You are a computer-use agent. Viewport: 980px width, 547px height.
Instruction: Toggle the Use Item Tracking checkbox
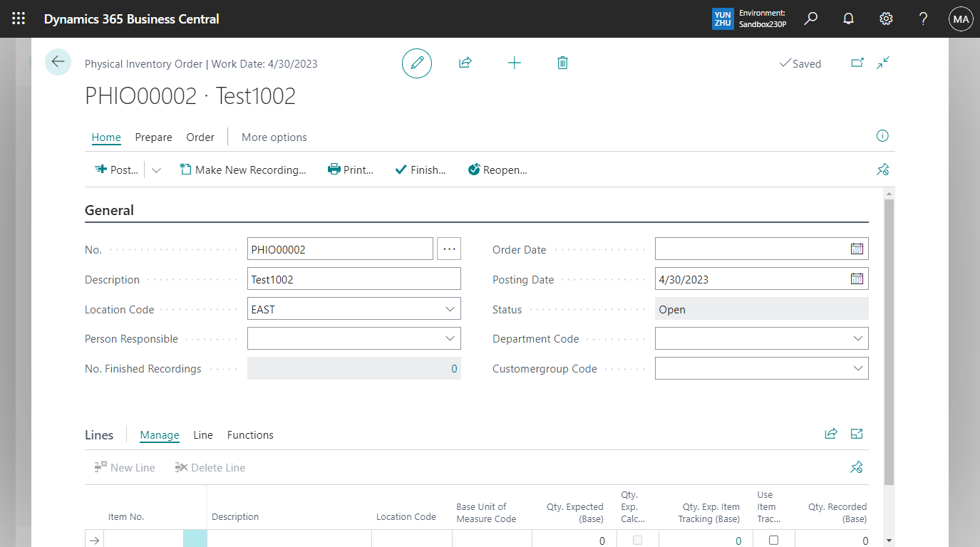773,541
